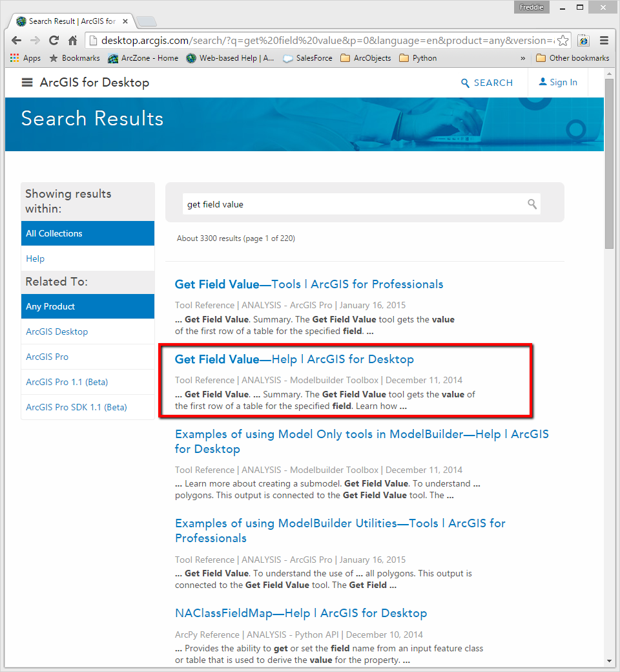The height and width of the screenshot is (672, 620).
Task: Reload the page with refresh icon
Action: click(x=54, y=41)
